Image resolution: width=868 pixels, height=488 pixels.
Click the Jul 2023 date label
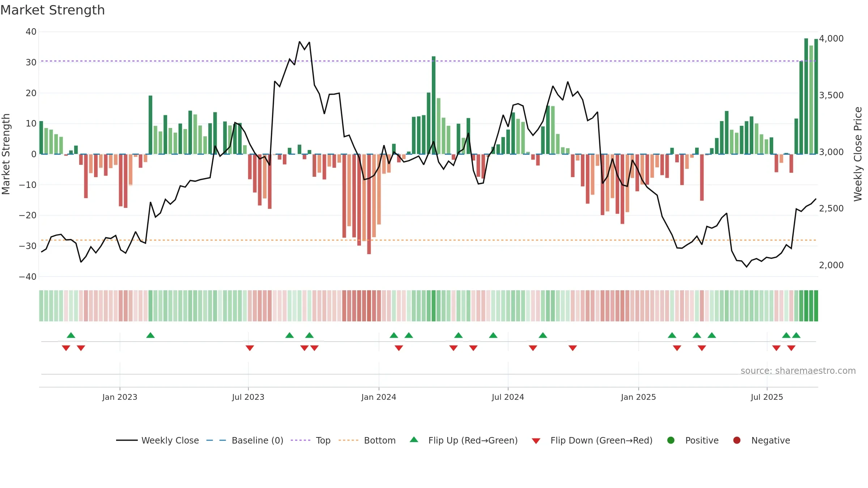point(248,397)
